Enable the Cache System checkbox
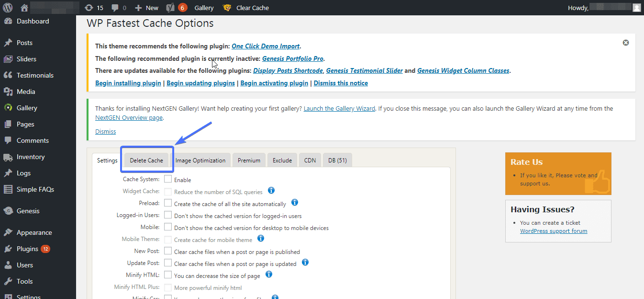 168,179
